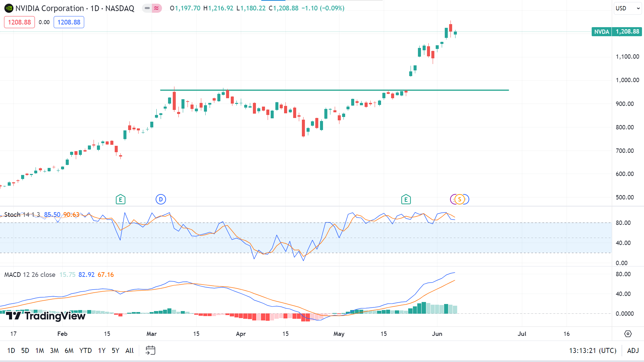This screenshot has width=644, height=362.
Task: Open the go-to-date calendar icon
Action: [150, 351]
